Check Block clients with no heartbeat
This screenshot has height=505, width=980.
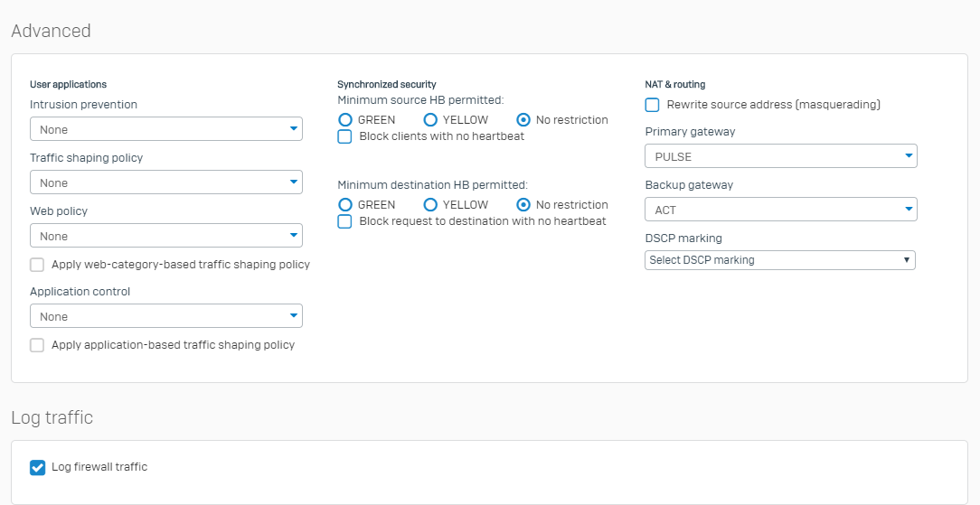click(344, 136)
